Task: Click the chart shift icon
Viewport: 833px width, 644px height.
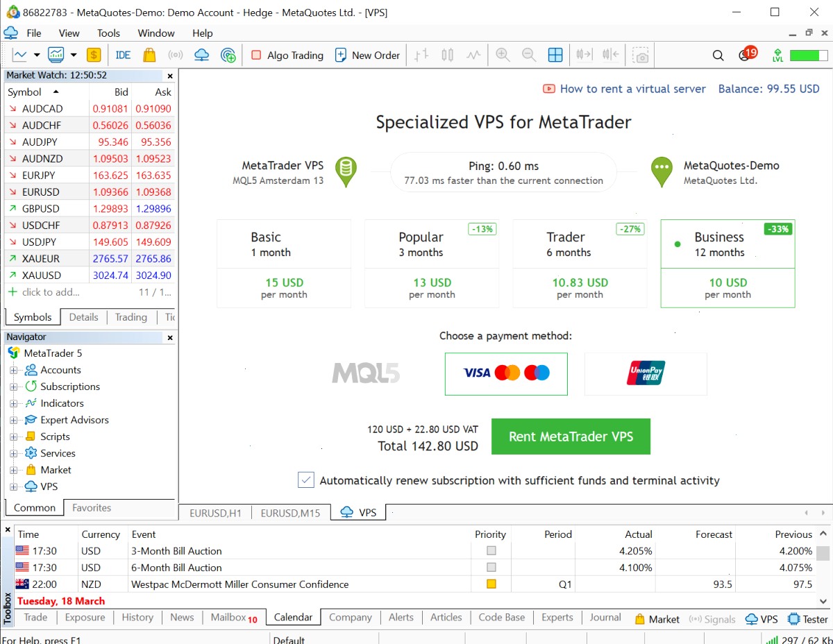Action: click(x=611, y=55)
